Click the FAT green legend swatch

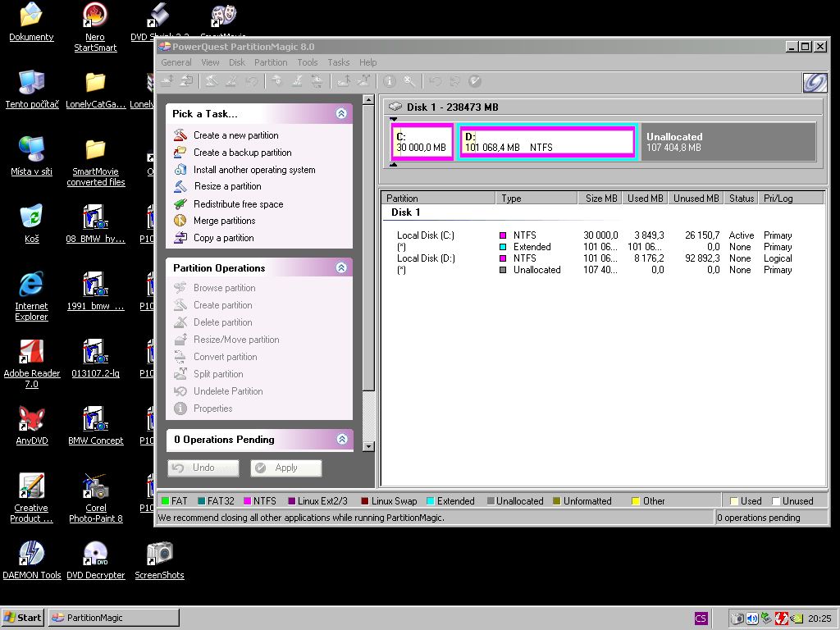166,501
